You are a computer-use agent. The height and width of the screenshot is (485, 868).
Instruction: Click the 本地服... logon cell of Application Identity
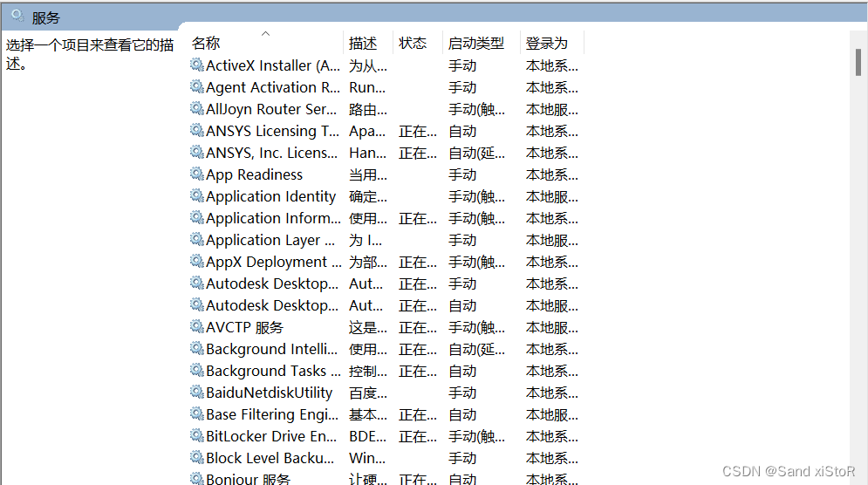[x=552, y=196]
